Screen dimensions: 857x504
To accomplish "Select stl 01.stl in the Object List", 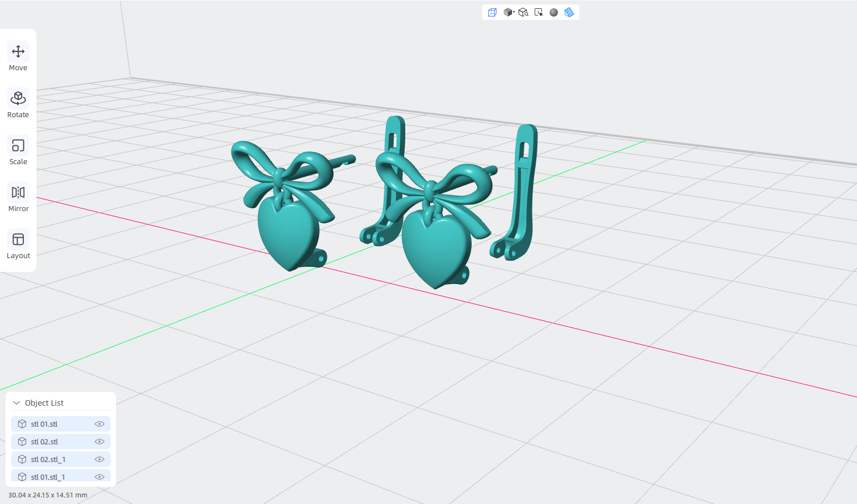I will tap(61, 424).
